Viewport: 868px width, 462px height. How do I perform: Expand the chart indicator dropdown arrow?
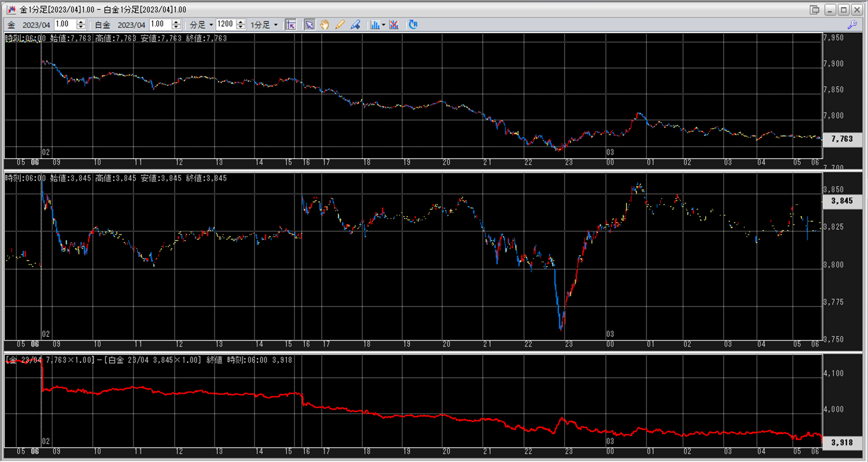[x=383, y=25]
